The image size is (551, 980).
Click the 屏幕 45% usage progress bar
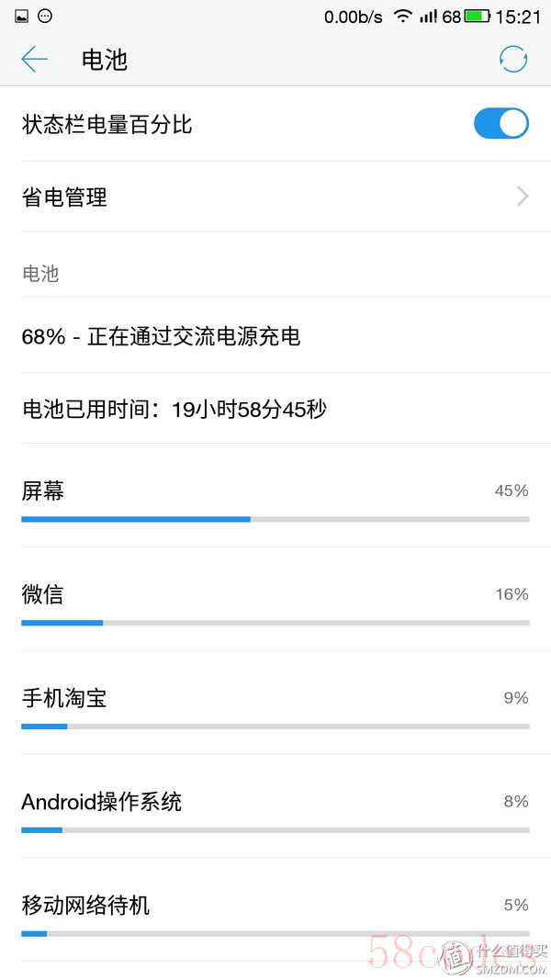(275, 519)
